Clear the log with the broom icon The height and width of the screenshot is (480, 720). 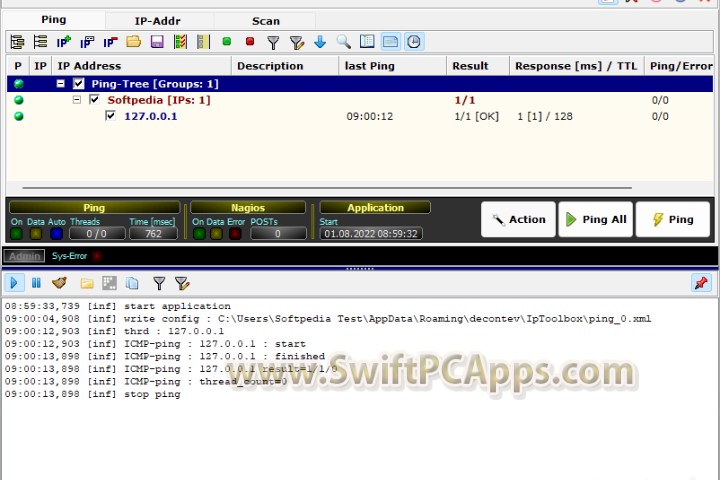59,283
